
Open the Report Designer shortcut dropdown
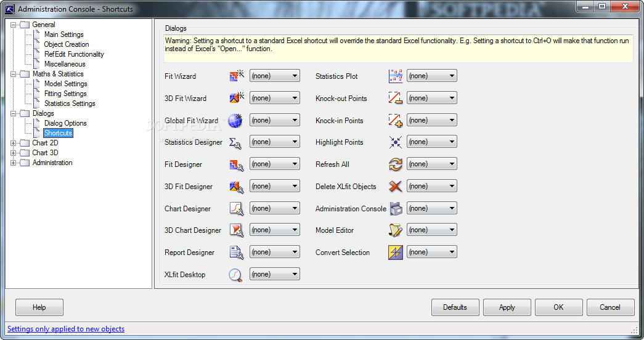[x=275, y=252]
